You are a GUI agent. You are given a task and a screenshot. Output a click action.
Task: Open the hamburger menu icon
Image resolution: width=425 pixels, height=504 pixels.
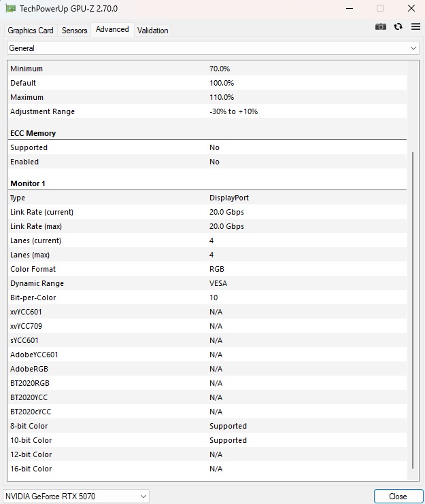click(415, 26)
